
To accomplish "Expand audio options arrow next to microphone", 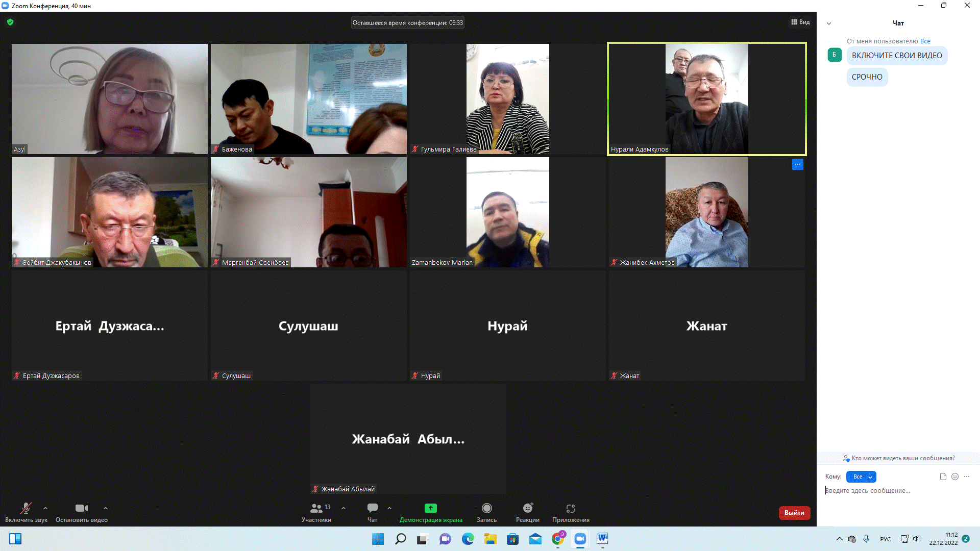I will point(45,508).
